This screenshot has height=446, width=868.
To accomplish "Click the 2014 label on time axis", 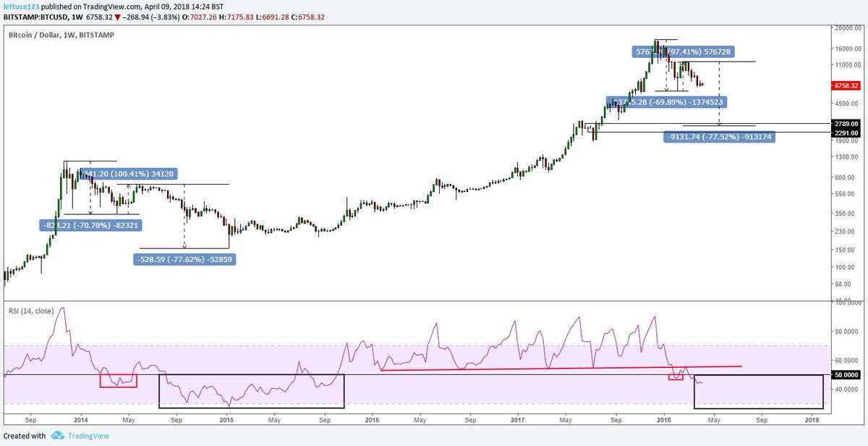I will [x=80, y=419].
